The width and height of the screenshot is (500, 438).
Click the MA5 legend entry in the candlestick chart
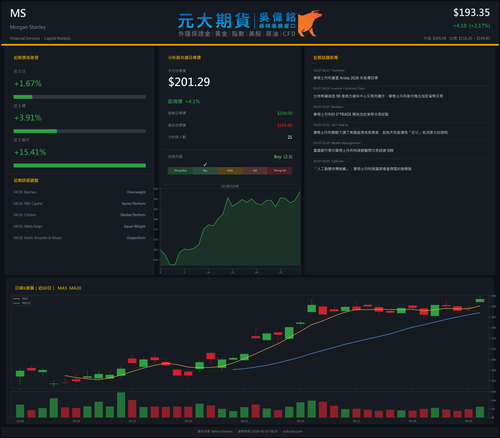click(x=22, y=299)
